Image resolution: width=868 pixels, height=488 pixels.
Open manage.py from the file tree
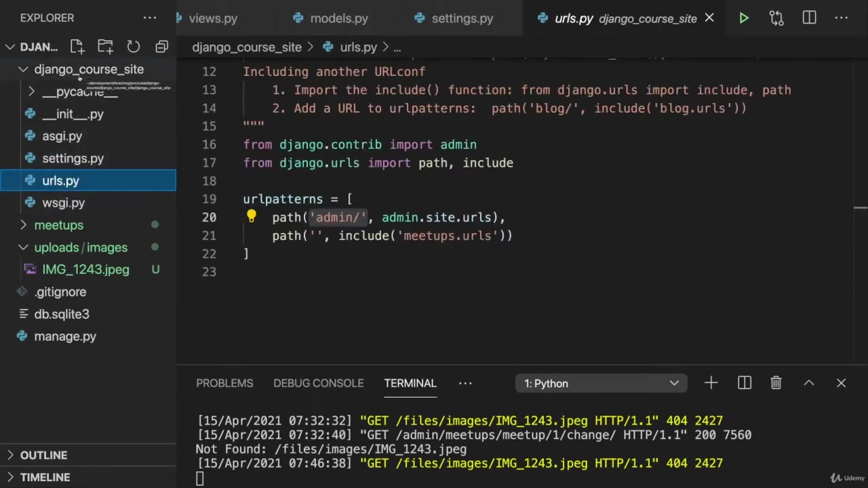[x=65, y=336]
